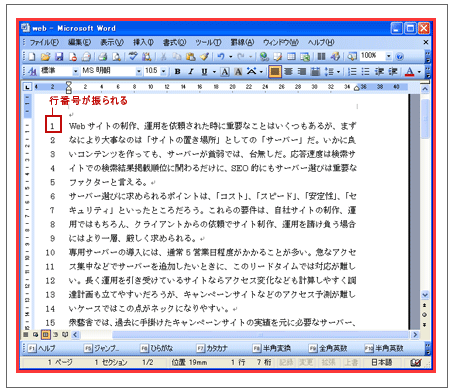450x391 pixels.
Task: Undo the last action with the undo arrow
Action: pos(221,57)
